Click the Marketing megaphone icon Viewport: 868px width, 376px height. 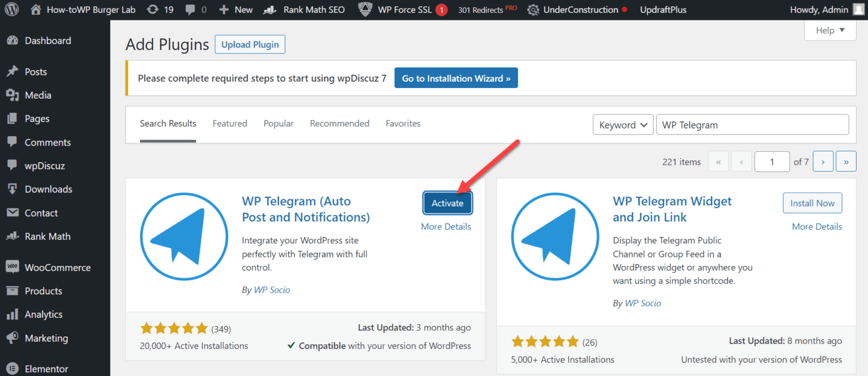click(x=12, y=338)
